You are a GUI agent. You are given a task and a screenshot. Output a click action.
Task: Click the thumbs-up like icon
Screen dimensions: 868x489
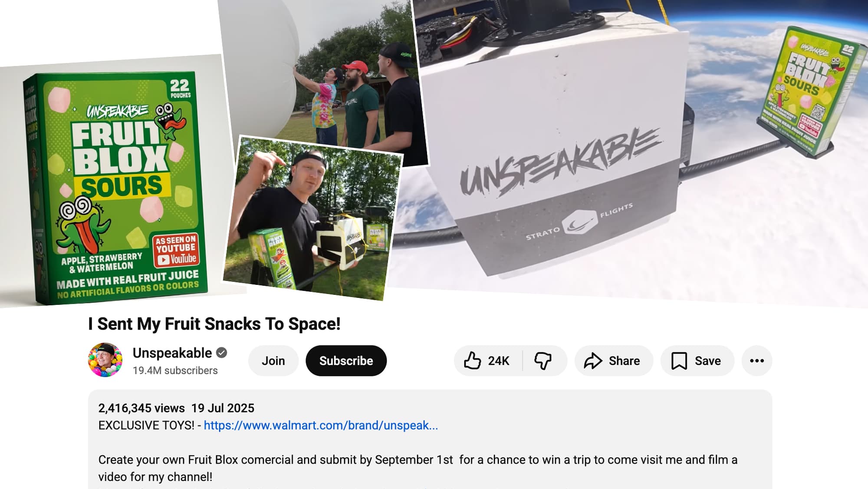pyautogui.click(x=472, y=360)
